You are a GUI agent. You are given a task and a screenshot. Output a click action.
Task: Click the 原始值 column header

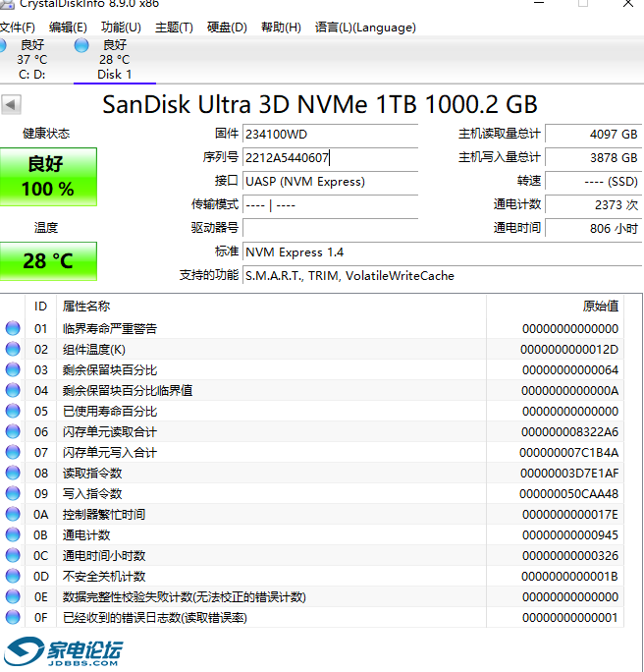click(556, 307)
